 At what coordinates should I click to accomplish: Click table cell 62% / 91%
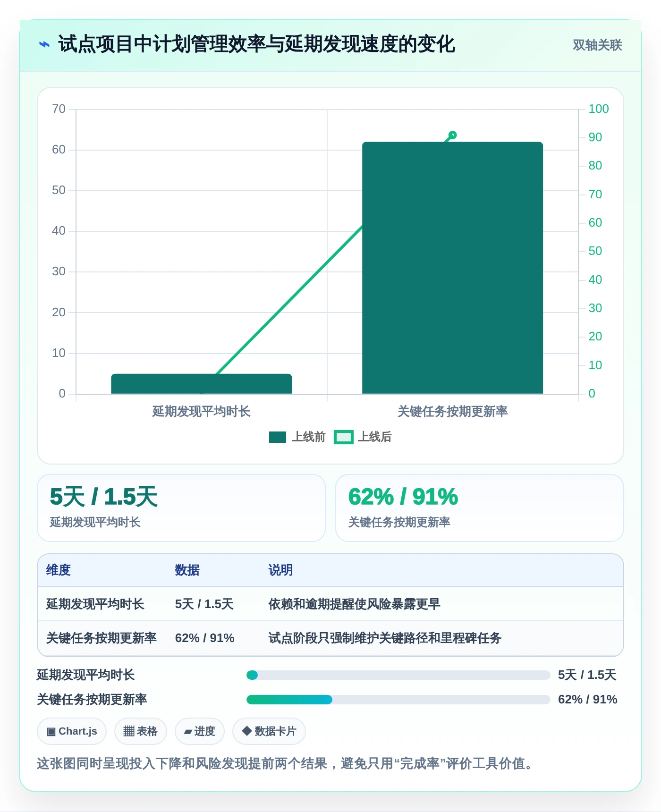[205, 638]
